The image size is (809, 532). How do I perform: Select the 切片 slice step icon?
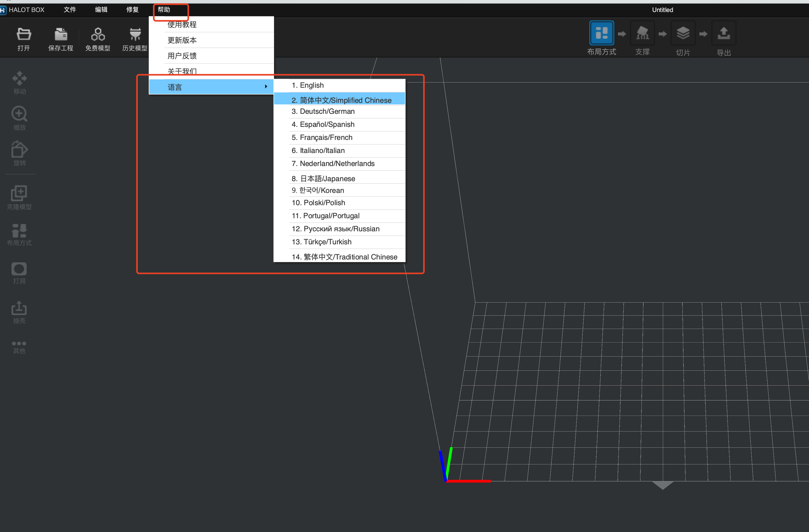(683, 33)
